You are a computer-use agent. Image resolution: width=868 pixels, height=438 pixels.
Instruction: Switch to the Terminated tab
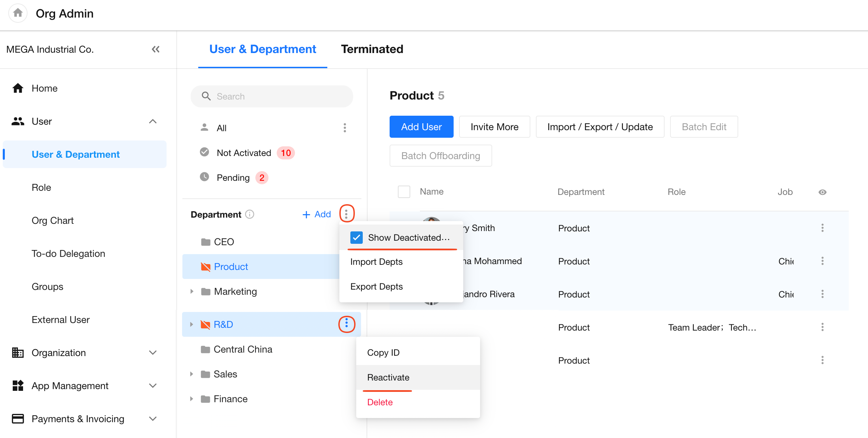[x=372, y=49]
